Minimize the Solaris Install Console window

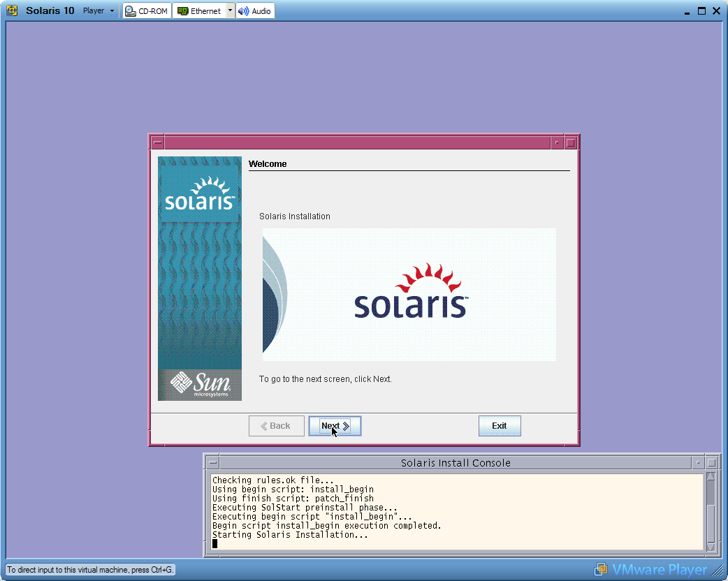[698, 463]
